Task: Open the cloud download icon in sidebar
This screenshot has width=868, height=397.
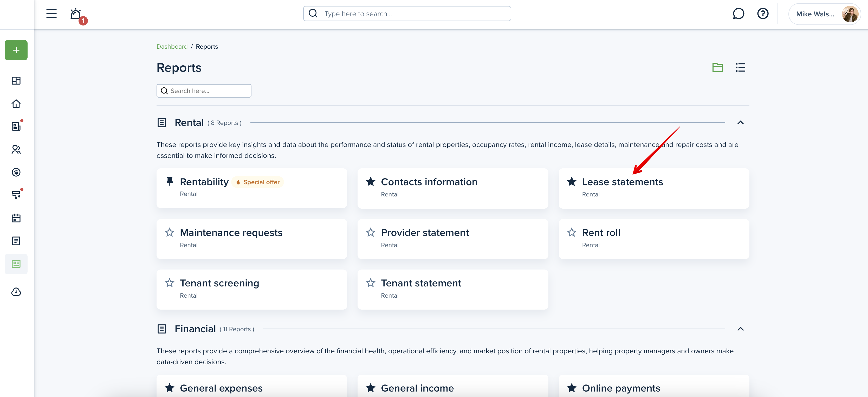Action: pos(16,292)
